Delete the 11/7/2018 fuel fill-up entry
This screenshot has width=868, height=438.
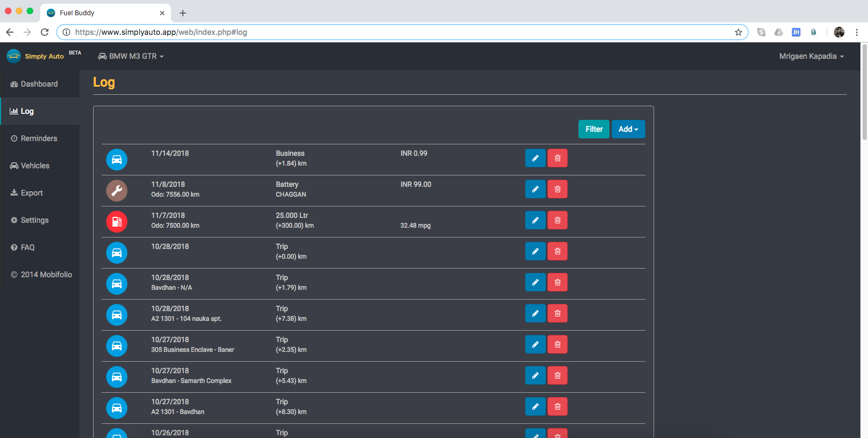[557, 220]
